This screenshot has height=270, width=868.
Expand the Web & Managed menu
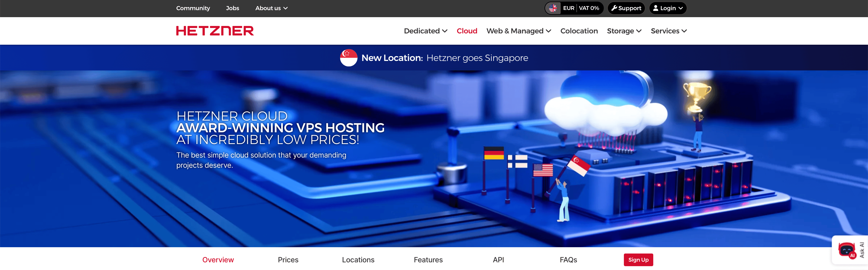point(519,31)
